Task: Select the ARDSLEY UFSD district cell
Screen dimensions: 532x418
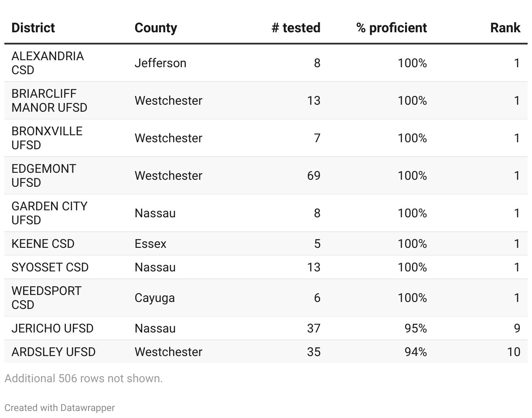Action: 53,352
